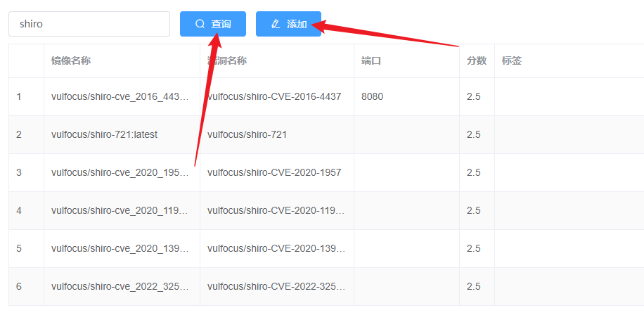Focus the search box containing "shiro"
Image resolution: width=644 pixels, height=320 pixels.
[89, 24]
